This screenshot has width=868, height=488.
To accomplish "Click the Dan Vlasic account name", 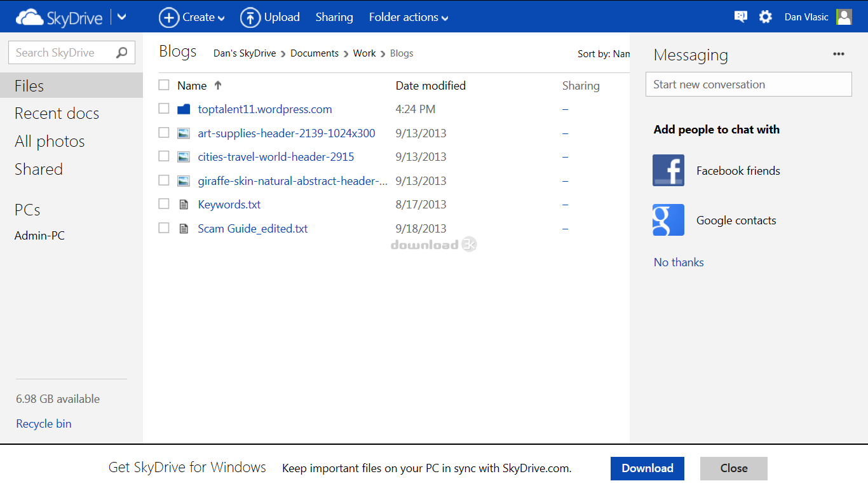I will click(x=806, y=17).
